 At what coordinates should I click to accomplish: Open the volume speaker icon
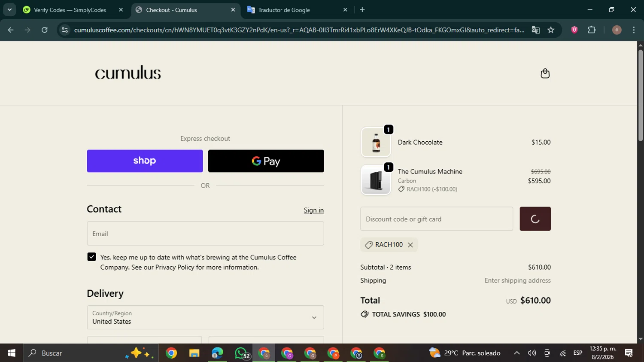(x=532, y=353)
